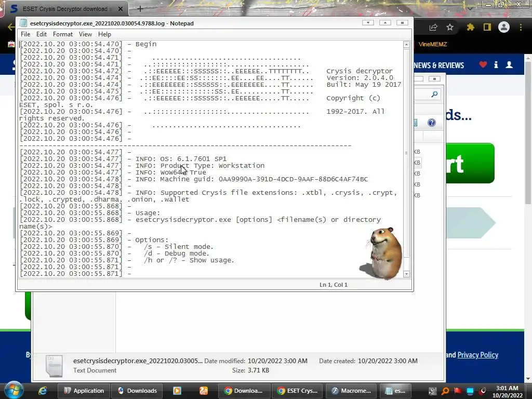Open Chrome's three-dot menu
Viewport: 532px width, 399px height.
tap(521, 27)
